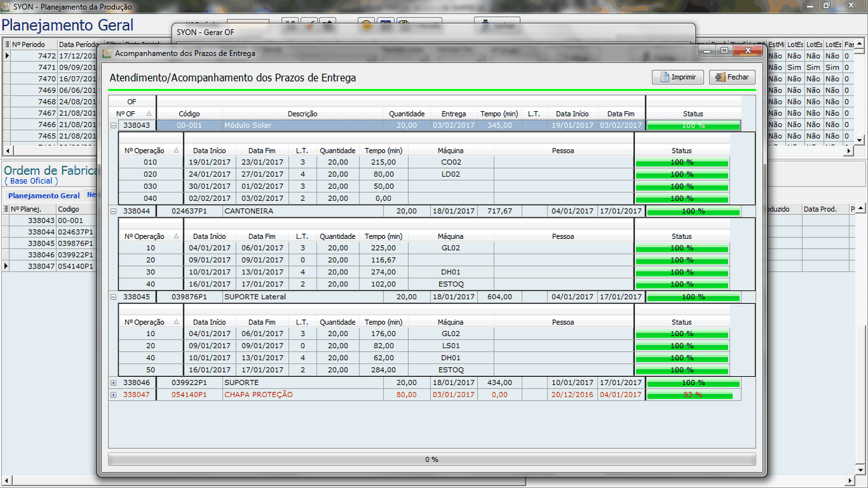Image resolution: width=868 pixels, height=488 pixels.
Task: Click grid selector icon beside Nº Planej.
Action: pos(7,209)
